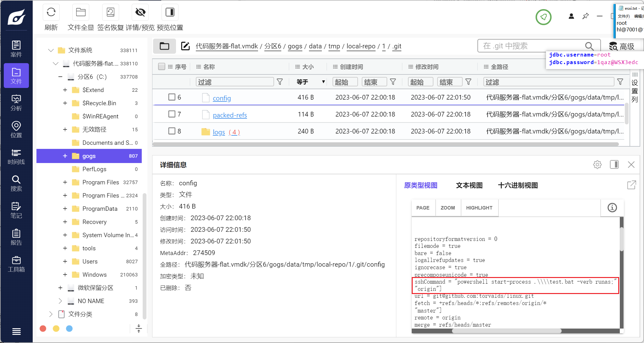Open the HIGHLIGHT viewer menu

(x=479, y=208)
